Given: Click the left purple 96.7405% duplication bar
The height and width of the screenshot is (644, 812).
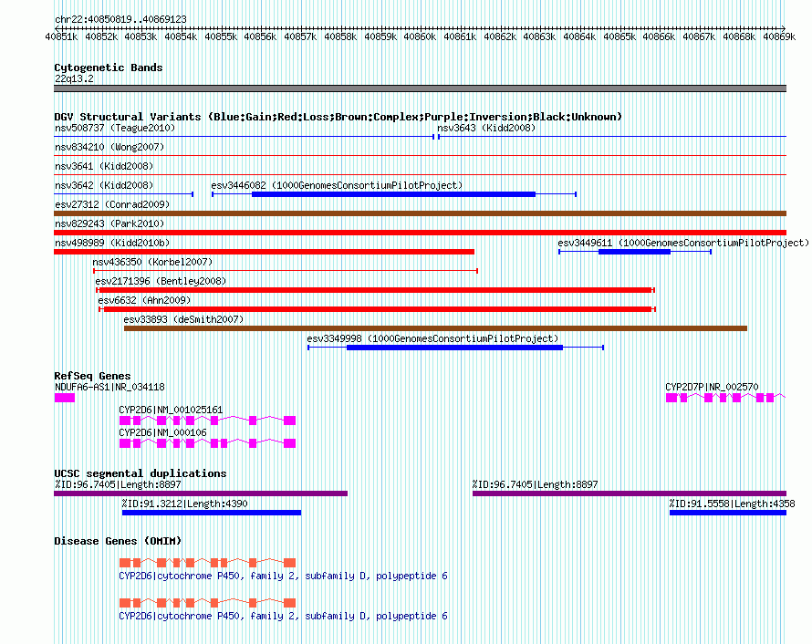Looking at the screenshot, I should pos(201,493).
